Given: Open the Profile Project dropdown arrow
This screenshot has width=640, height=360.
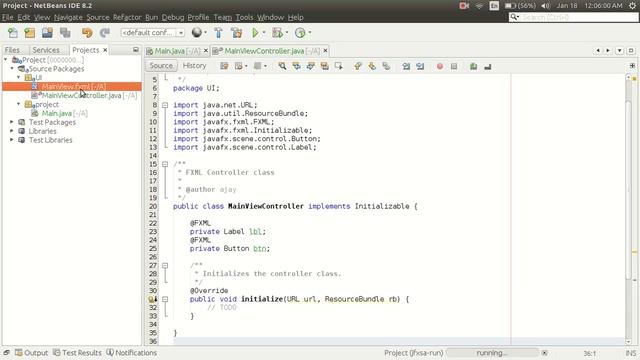Looking at the screenshot, I should click(310, 33).
